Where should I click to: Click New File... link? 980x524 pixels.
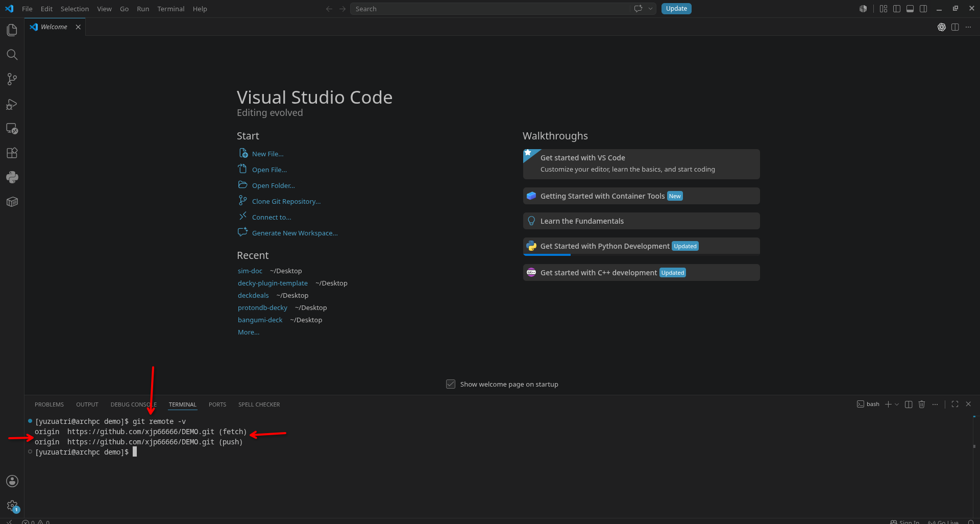pos(267,154)
